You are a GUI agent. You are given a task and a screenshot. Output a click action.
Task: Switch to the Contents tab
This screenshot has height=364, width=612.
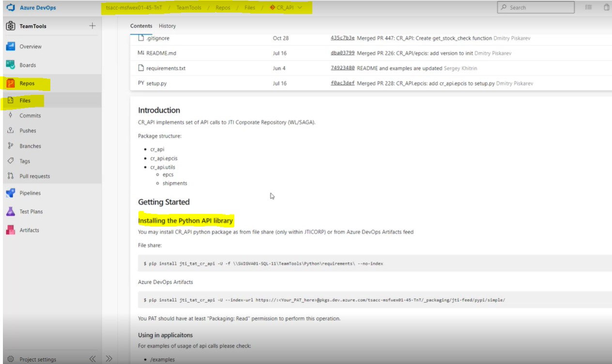141,26
